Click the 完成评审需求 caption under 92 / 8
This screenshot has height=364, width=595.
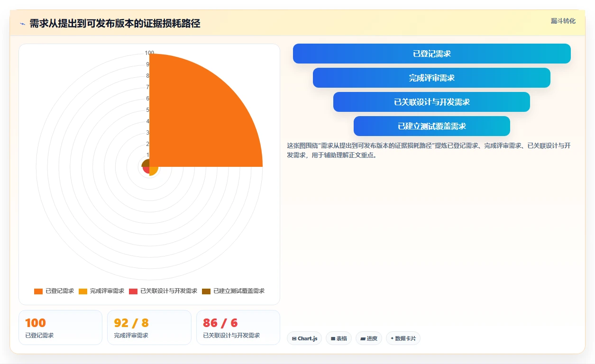[131, 336]
